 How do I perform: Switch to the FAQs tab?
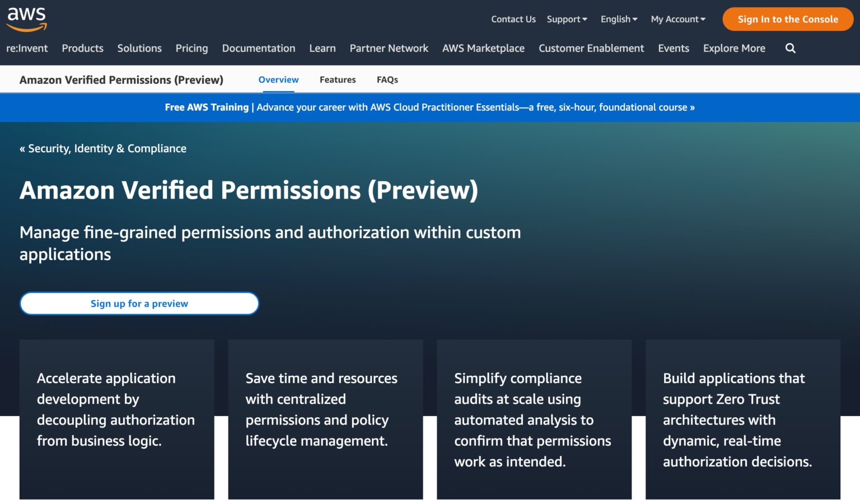click(x=387, y=79)
